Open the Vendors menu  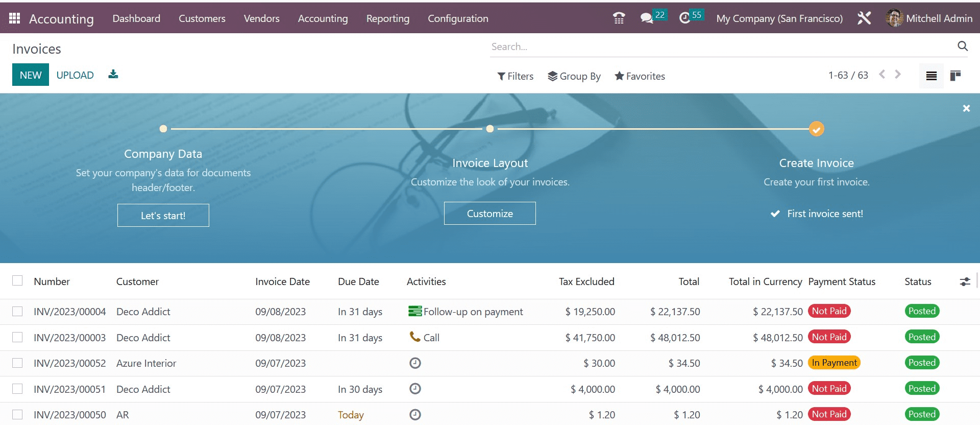(262, 18)
